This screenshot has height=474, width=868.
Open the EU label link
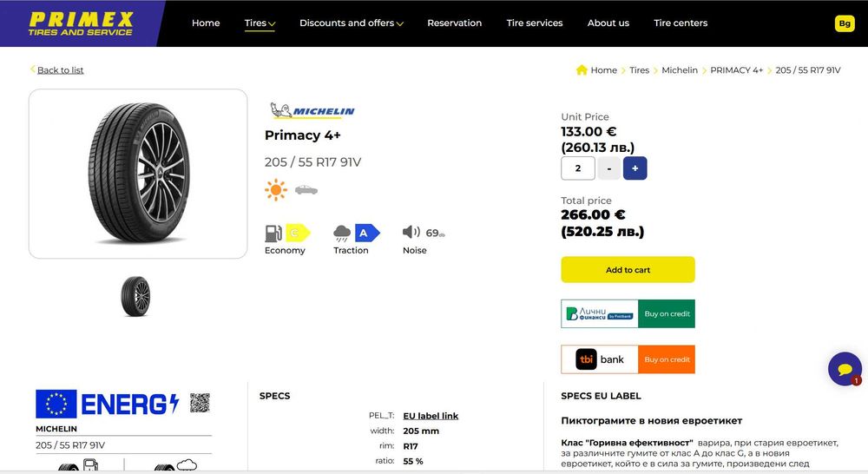click(x=431, y=416)
